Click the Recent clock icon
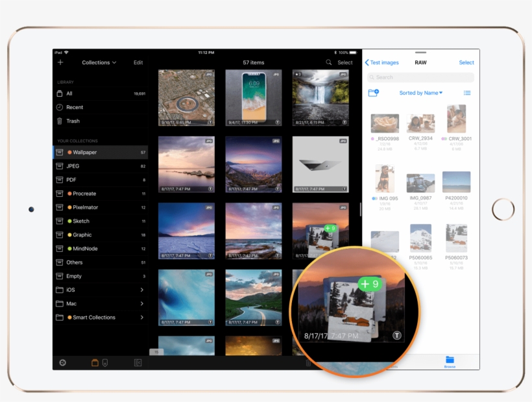Screen dimensions: 532x402 [x=60, y=107]
